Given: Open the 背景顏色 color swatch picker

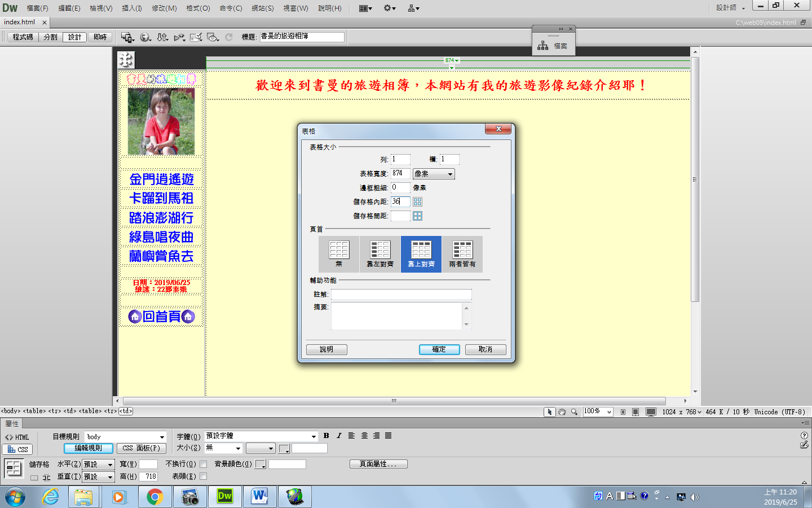Looking at the screenshot, I should tap(261, 464).
